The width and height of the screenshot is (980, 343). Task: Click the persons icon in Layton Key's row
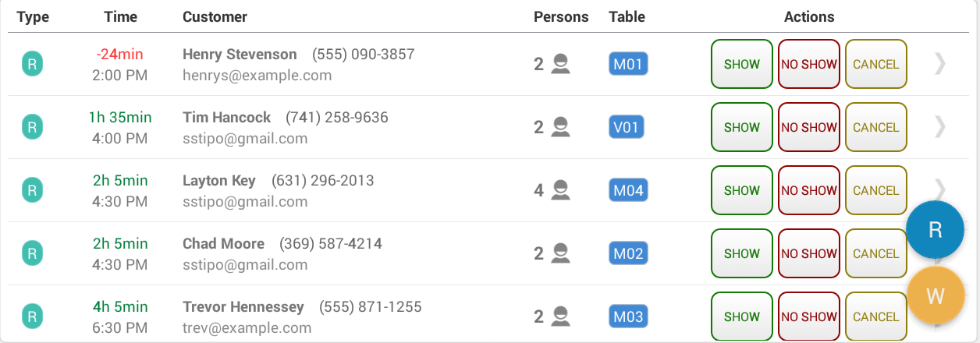(x=560, y=189)
